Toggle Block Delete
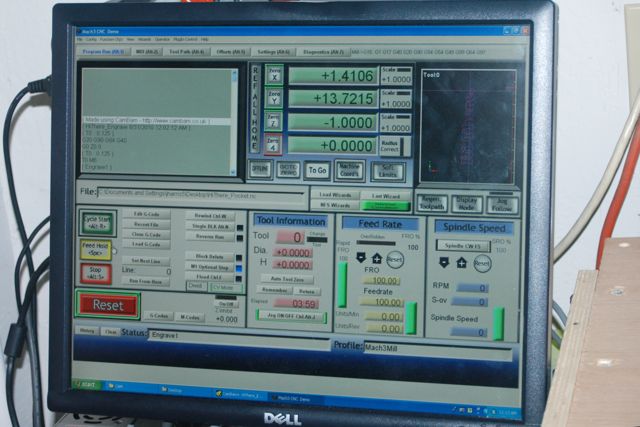Image resolution: width=640 pixels, height=427 pixels. pyautogui.click(x=210, y=257)
